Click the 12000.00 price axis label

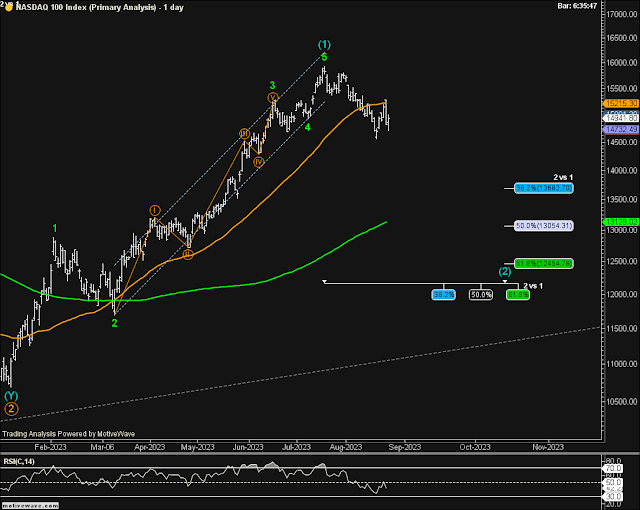(622, 294)
